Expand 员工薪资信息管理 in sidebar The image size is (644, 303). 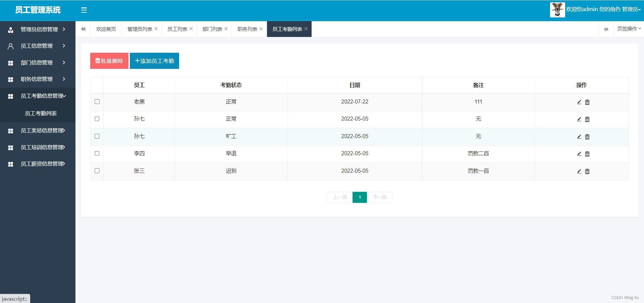pyautogui.click(x=38, y=164)
